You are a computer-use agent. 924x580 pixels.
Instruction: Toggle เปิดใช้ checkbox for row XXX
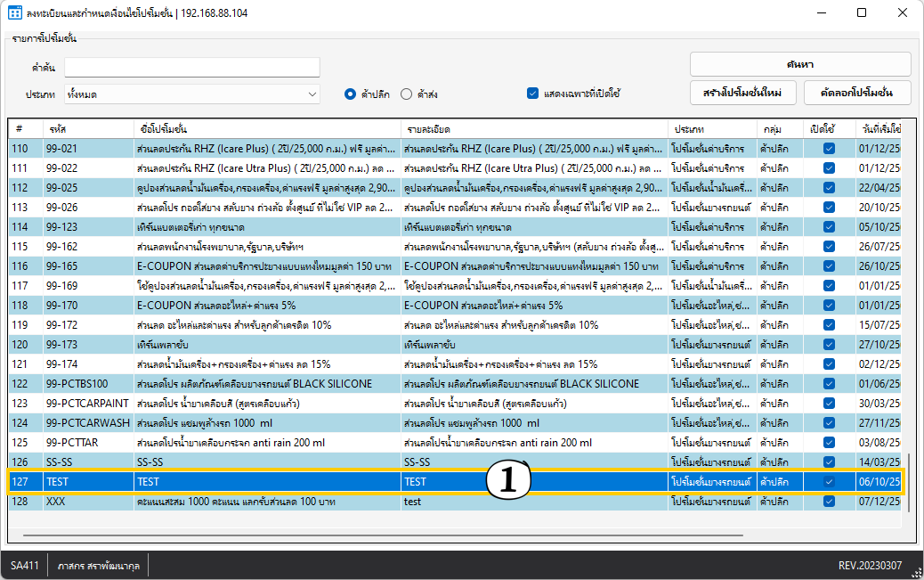click(829, 502)
